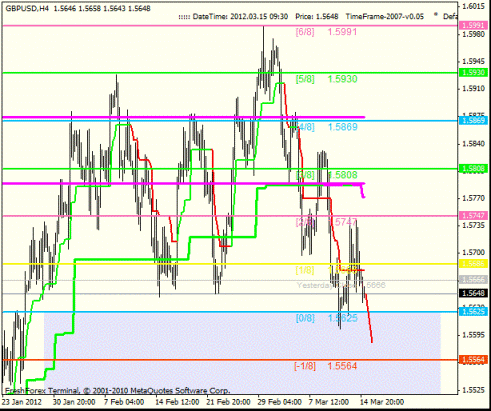Image resolution: width=491 pixels, height=411 pixels.
Task: Click the GBPUSD,H4 chart title text
Action: [x=27, y=8]
